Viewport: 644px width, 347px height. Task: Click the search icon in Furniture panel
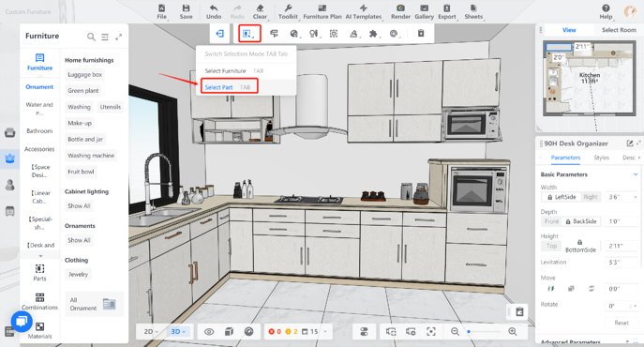click(x=91, y=37)
